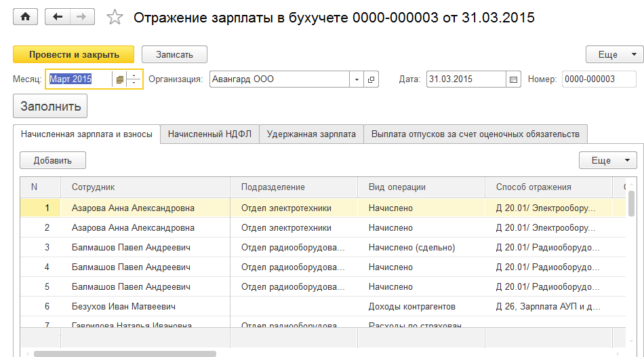
Task: Add document to favorites with star
Action: [115, 18]
